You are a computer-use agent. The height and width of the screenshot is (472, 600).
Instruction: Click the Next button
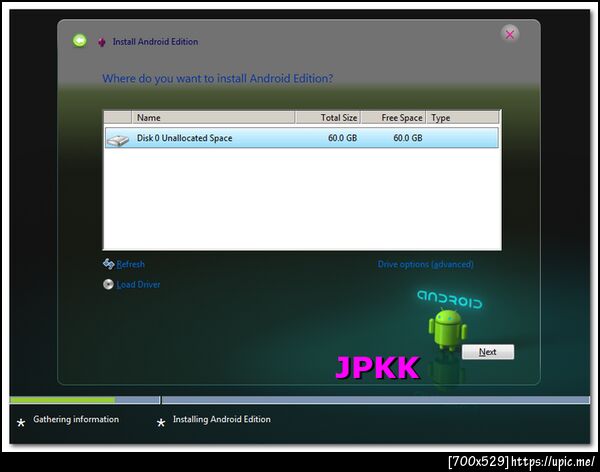pyautogui.click(x=488, y=352)
